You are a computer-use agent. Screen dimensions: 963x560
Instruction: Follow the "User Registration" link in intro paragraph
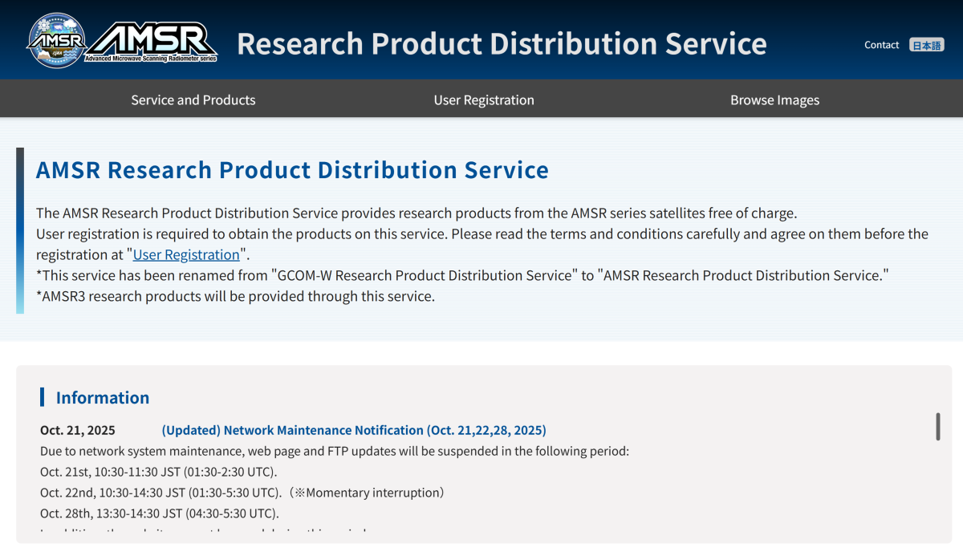click(x=186, y=254)
